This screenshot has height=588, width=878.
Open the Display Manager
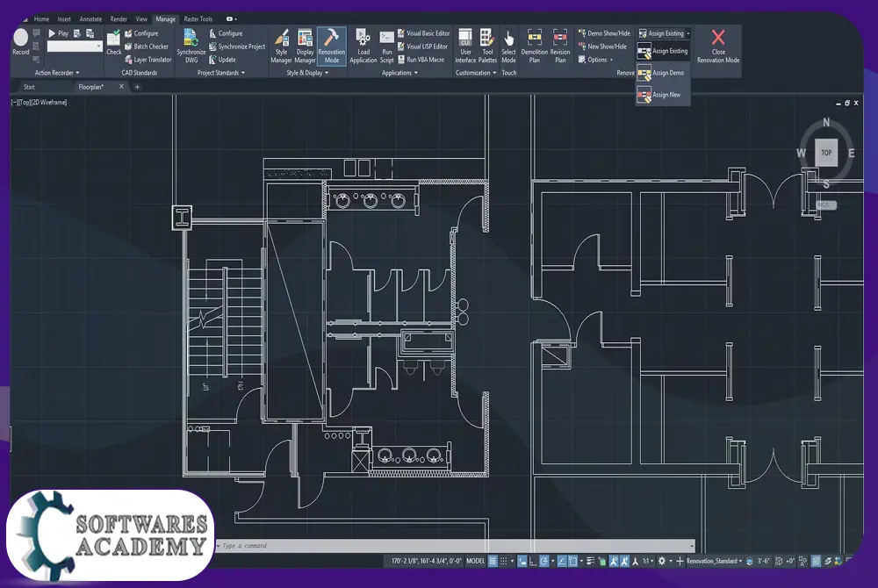(305, 46)
